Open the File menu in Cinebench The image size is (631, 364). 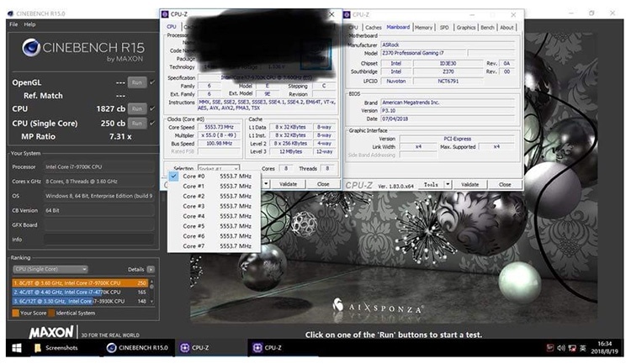tap(13, 24)
